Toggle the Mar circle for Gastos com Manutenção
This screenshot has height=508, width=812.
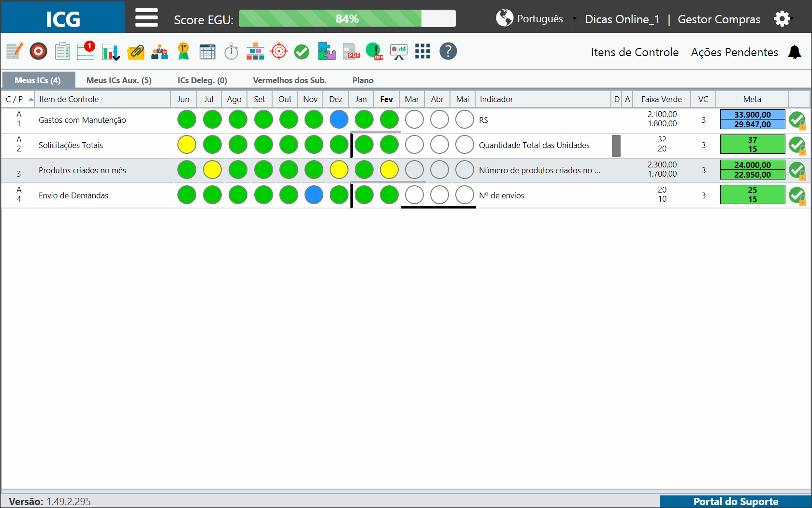click(x=414, y=120)
